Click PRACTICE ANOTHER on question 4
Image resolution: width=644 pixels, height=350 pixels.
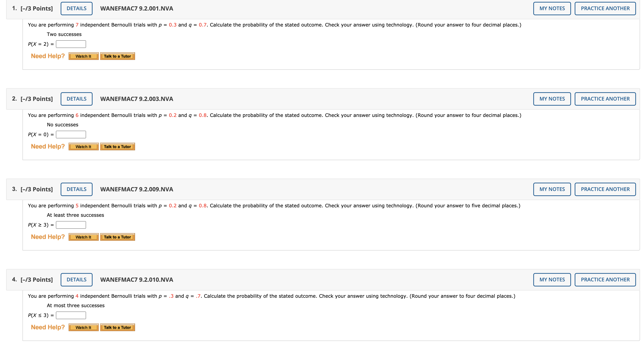[x=605, y=280]
